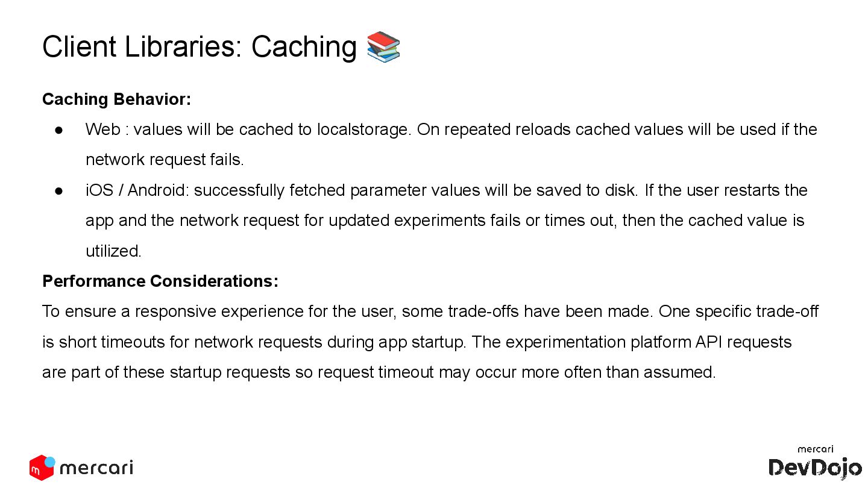The image size is (868, 488).
Task: Click the 'iOS / Android' label text
Action: [137, 190]
